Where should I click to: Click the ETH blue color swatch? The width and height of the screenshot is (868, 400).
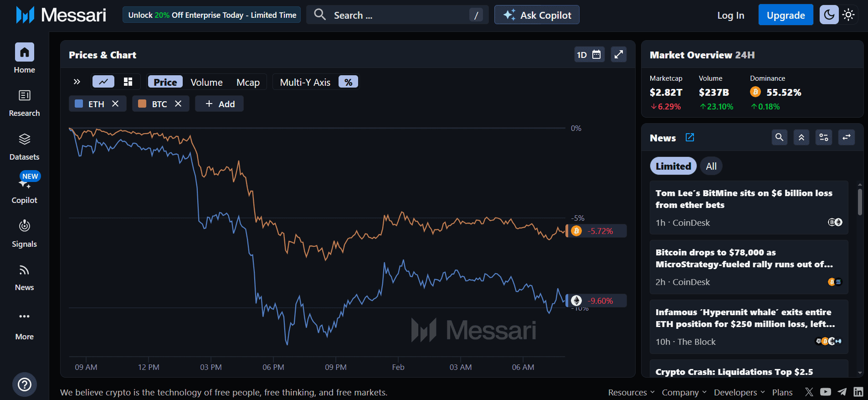click(x=79, y=104)
